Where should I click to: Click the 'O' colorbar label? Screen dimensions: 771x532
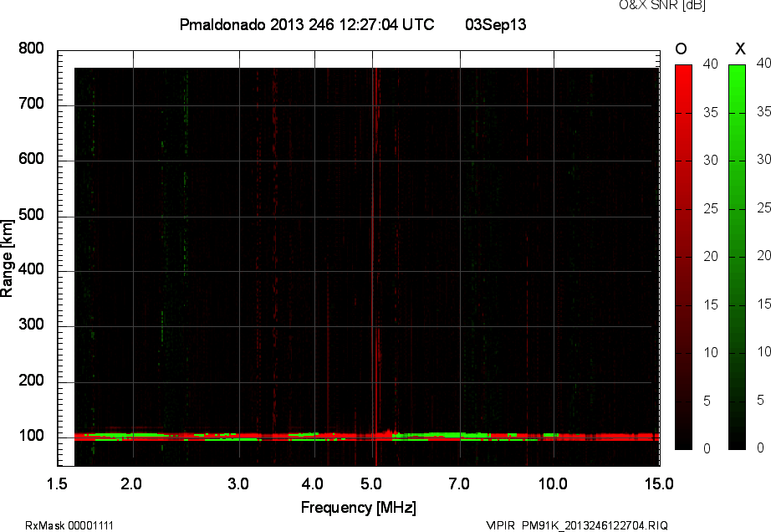click(681, 49)
